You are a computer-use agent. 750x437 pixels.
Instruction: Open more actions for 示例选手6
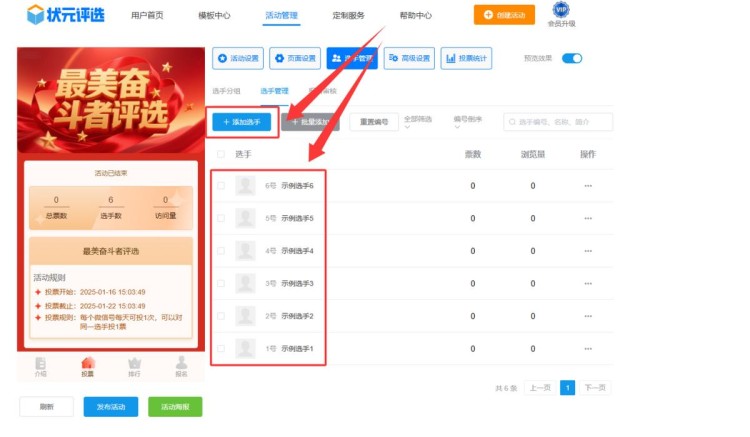pyautogui.click(x=588, y=186)
